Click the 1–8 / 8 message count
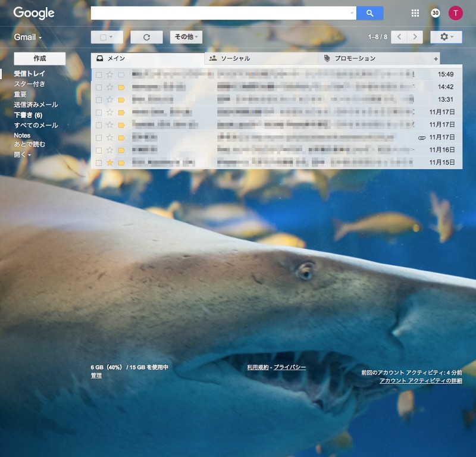Image resolution: width=476 pixels, height=457 pixels. click(378, 37)
